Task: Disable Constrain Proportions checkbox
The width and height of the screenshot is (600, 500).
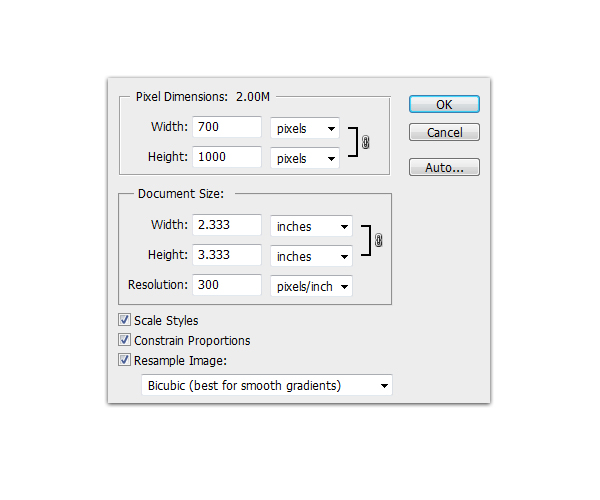Action: 125,341
